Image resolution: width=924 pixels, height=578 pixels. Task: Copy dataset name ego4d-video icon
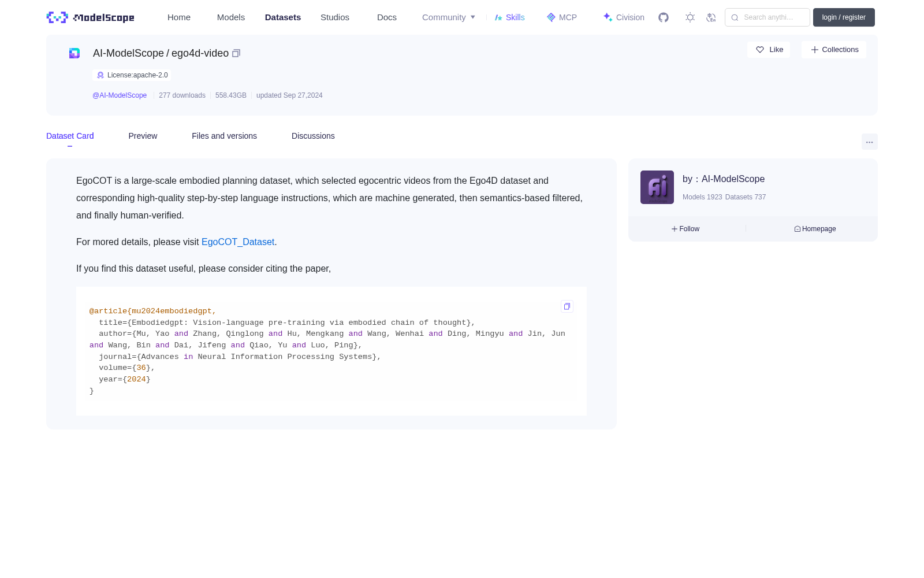pyautogui.click(x=236, y=53)
